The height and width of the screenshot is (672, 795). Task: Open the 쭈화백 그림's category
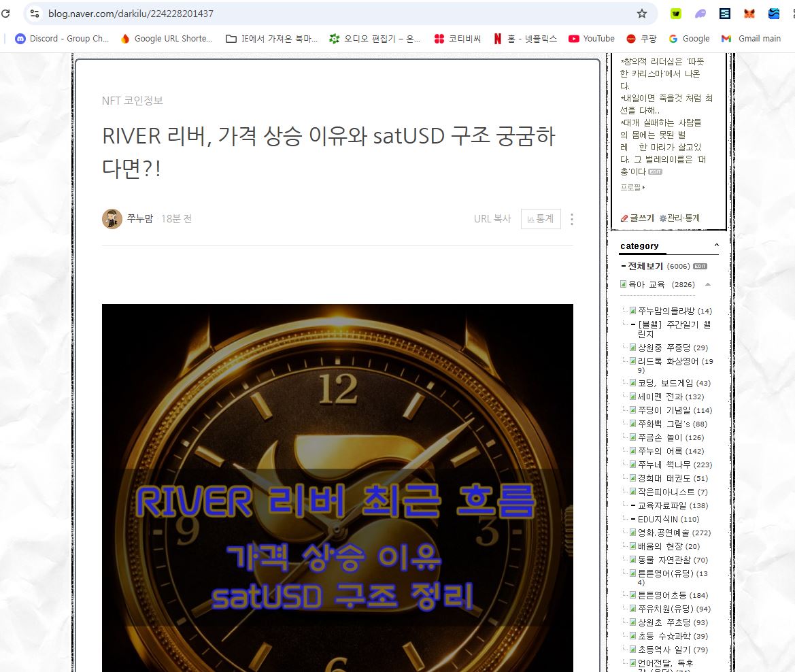(x=664, y=424)
